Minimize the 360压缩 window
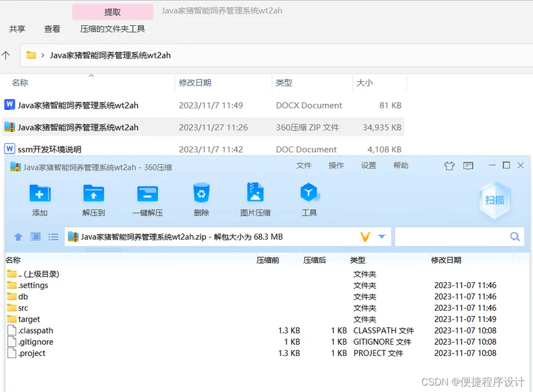 pyautogui.click(x=492, y=165)
